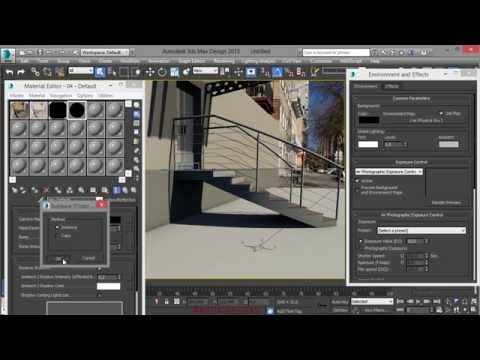Select the Select and Scale tool
480x360 pixels.
(x=174, y=72)
